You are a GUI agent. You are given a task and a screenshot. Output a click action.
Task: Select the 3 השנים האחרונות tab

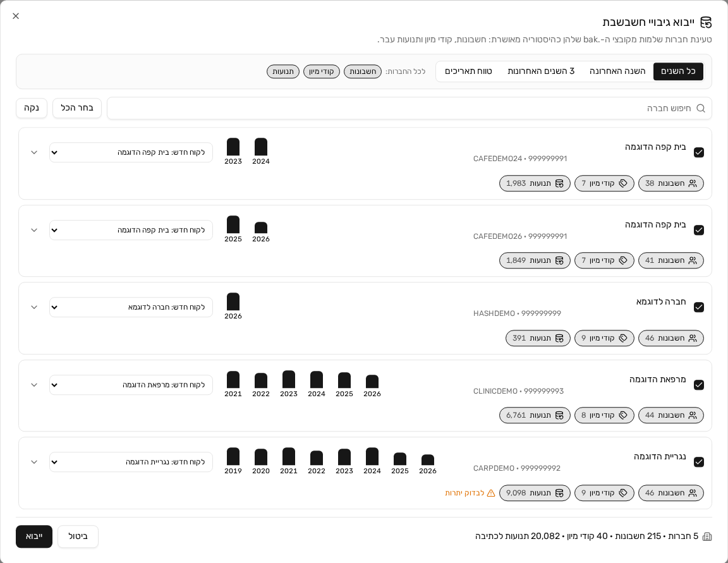541,71
